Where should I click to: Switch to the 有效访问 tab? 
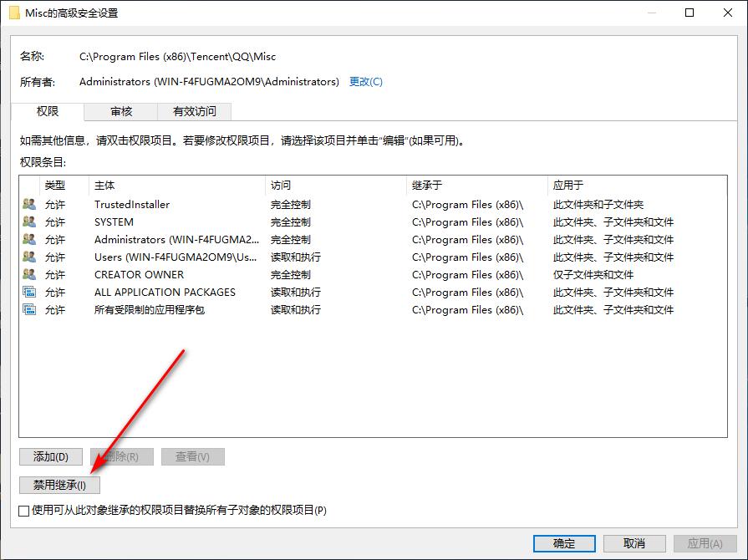pyautogui.click(x=196, y=110)
